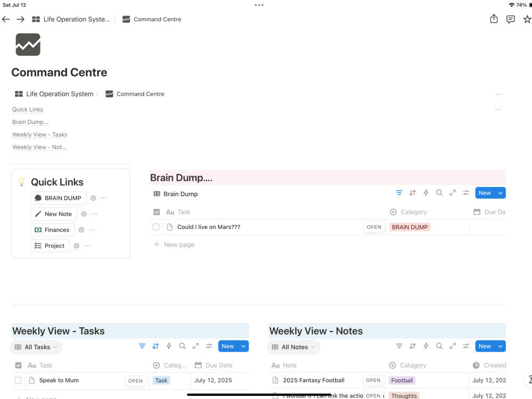This screenshot has width=532, height=399.
Task: Open Brain Dump view settings icon
Action: tap(466, 193)
